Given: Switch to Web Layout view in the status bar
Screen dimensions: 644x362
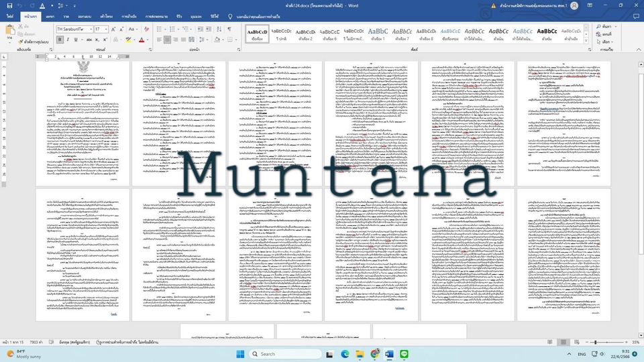Looking at the screenshot, I should [577, 342].
